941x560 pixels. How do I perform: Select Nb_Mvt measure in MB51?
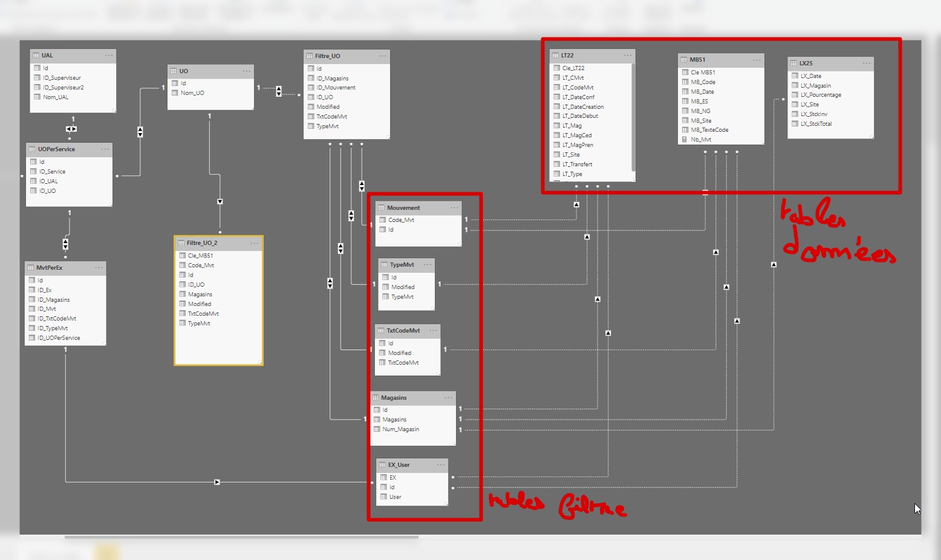coord(701,139)
